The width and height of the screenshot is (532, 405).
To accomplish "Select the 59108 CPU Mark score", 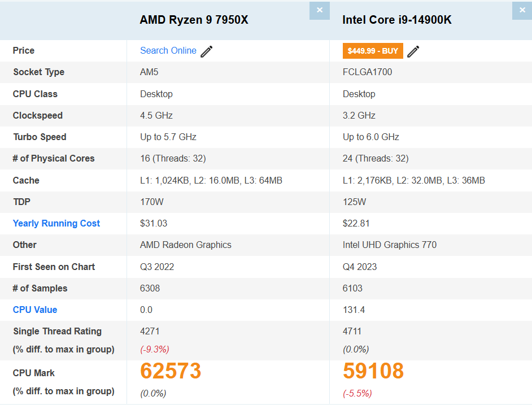I will tap(373, 371).
